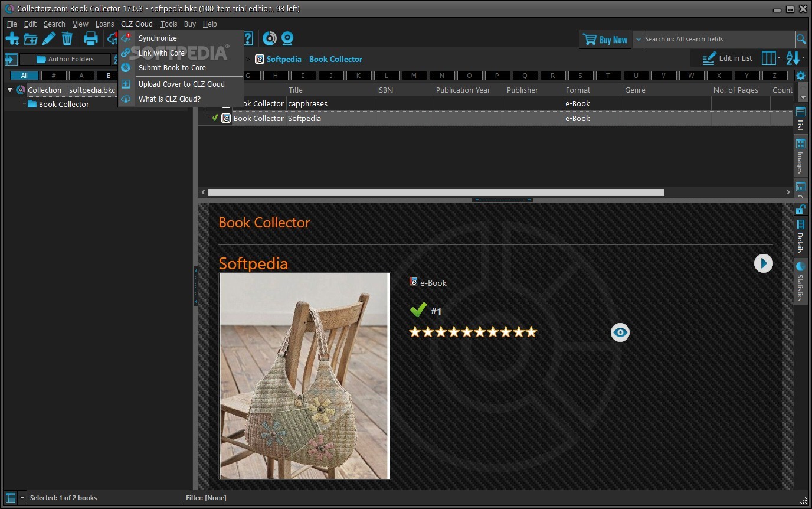Click the round CLZ toolbar icon right of the swirl logo
Viewport: 812px width, 509px height.
click(287, 39)
